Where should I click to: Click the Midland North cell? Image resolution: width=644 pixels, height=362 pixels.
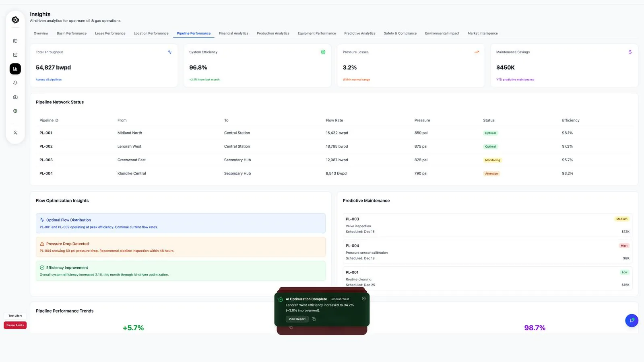pyautogui.click(x=130, y=133)
